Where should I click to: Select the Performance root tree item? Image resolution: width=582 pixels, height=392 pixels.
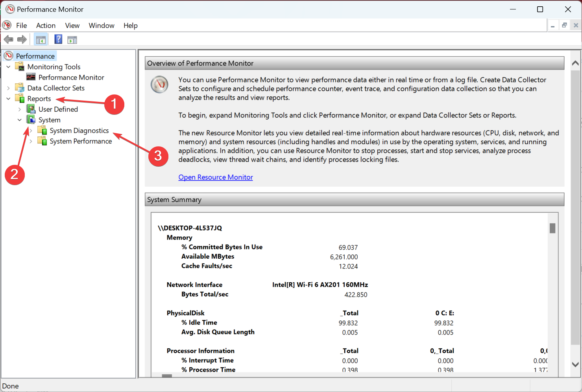35,56
